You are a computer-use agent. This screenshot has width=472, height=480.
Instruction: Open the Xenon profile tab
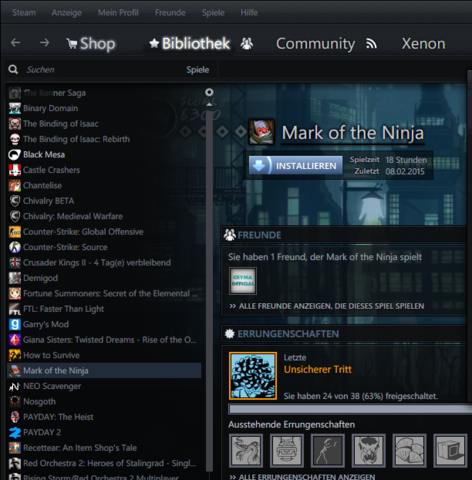[x=423, y=44]
